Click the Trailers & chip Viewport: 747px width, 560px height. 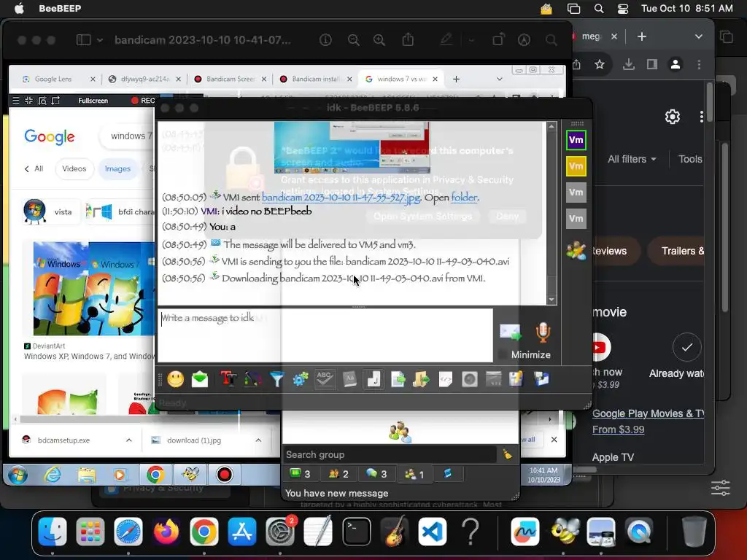(x=677, y=251)
